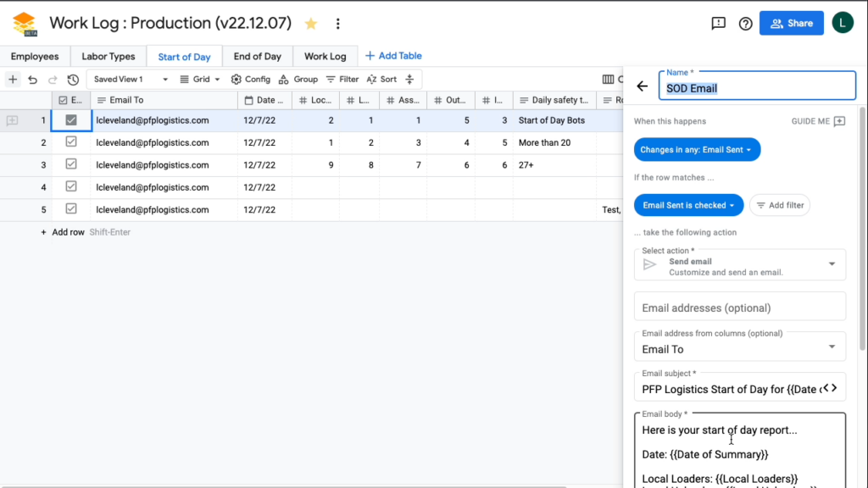Open the three-dot menu beside the title
868x488 pixels.
[x=338, y=24]
